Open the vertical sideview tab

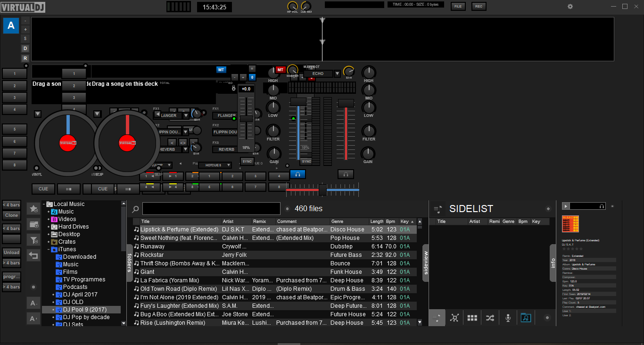(x=426, y=263)
